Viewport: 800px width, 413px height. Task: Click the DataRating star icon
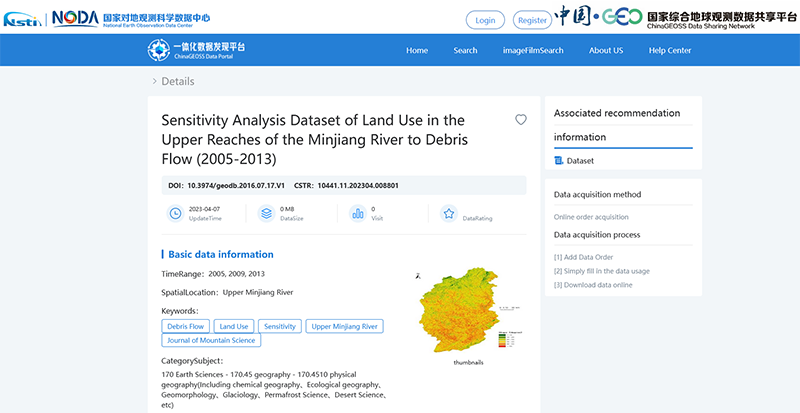point(449,213)
